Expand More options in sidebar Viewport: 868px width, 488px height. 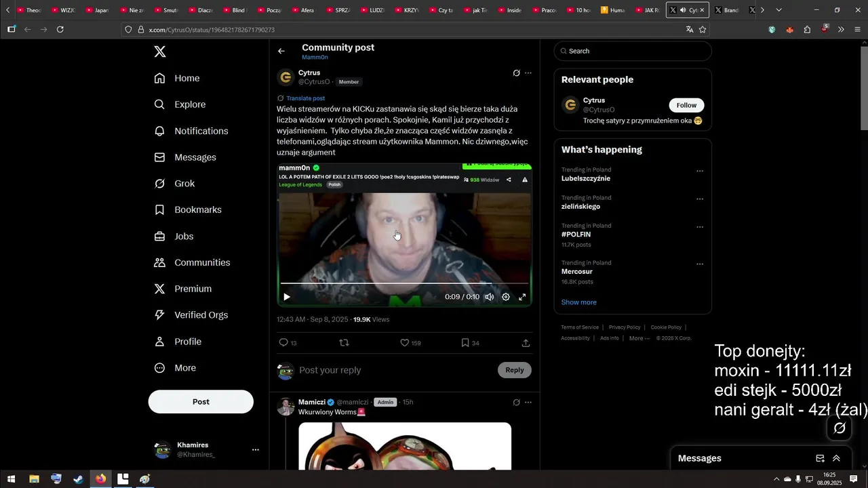point(175,368)
